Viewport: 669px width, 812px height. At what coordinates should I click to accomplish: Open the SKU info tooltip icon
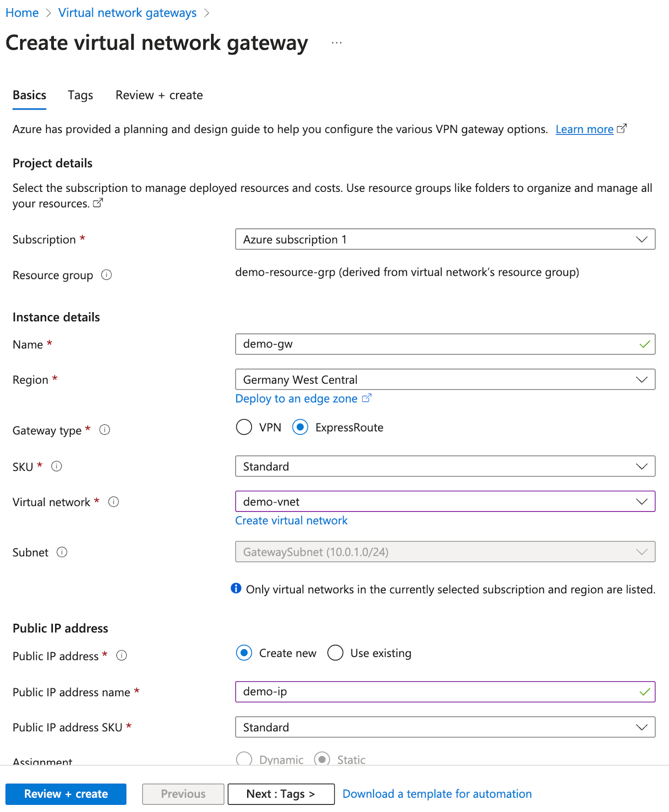[56, 466]
